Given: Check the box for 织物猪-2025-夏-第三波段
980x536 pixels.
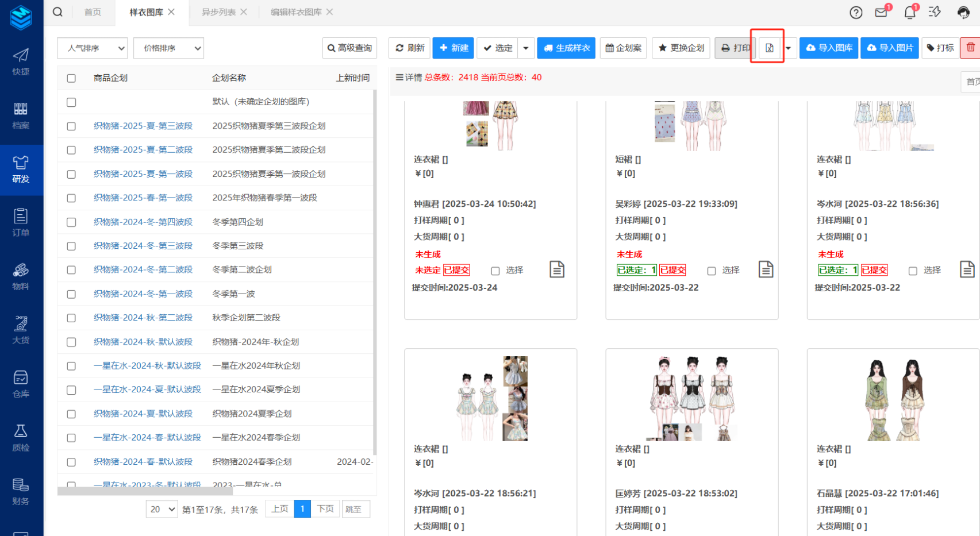Looking at the screenshot, I should coord(71,126).
